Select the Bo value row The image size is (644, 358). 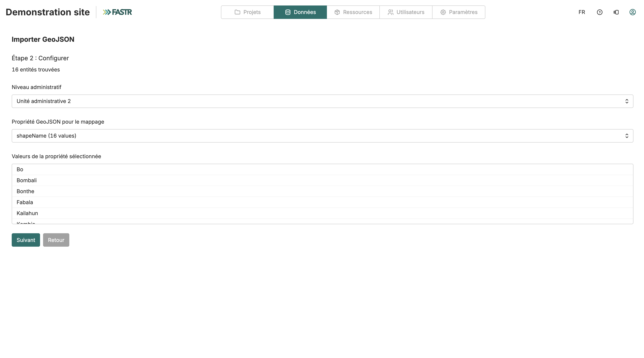[322, 170]
